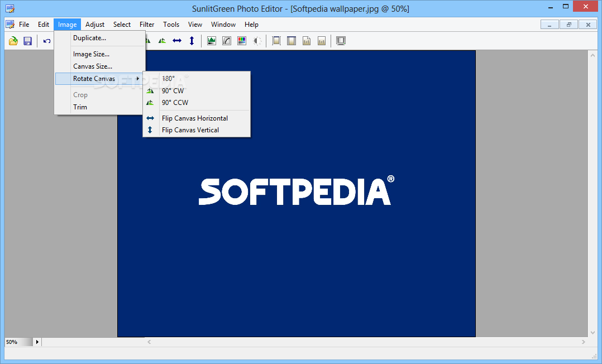The height and width of the screenshot is (364, 602).
Task: Choose Flip Canvas Horizontal menu entry
Action: 197,118
